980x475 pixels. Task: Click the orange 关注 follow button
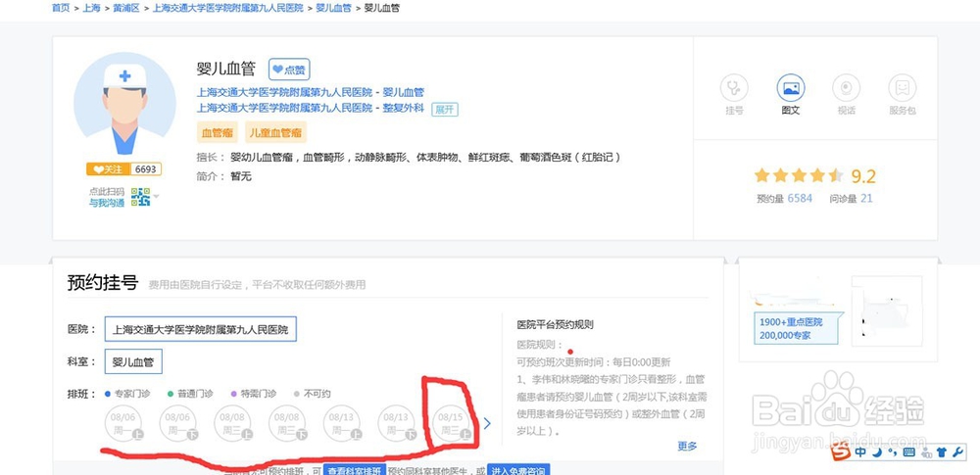click(109, 169)
